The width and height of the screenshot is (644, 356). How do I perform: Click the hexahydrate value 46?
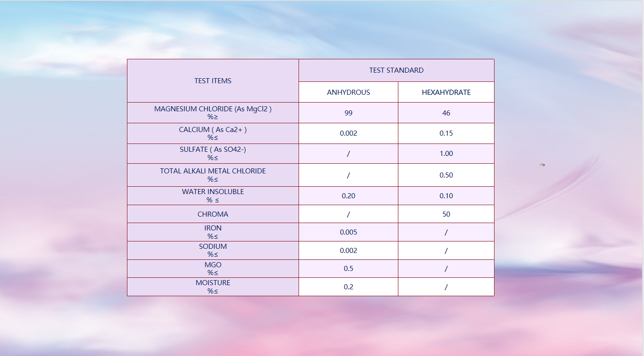(446, 113)
